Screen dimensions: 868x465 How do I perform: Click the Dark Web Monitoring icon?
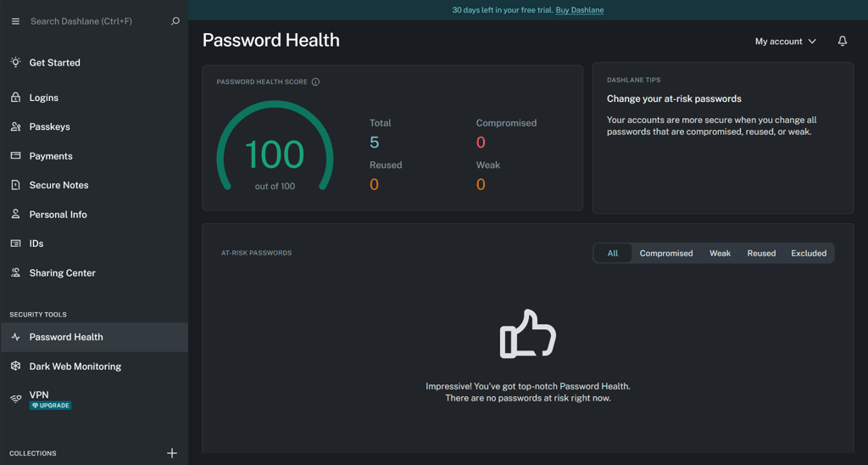(x=15, y=366)
